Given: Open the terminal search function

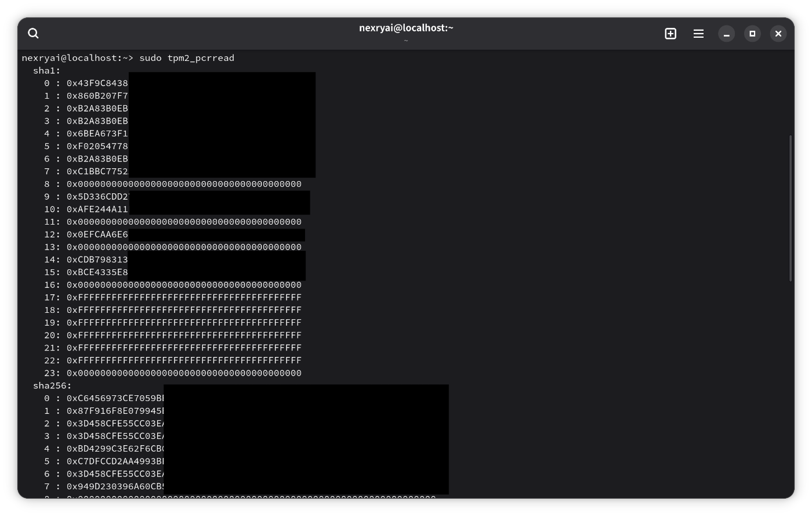Looking at the screenshot, I should coord(33,33).
